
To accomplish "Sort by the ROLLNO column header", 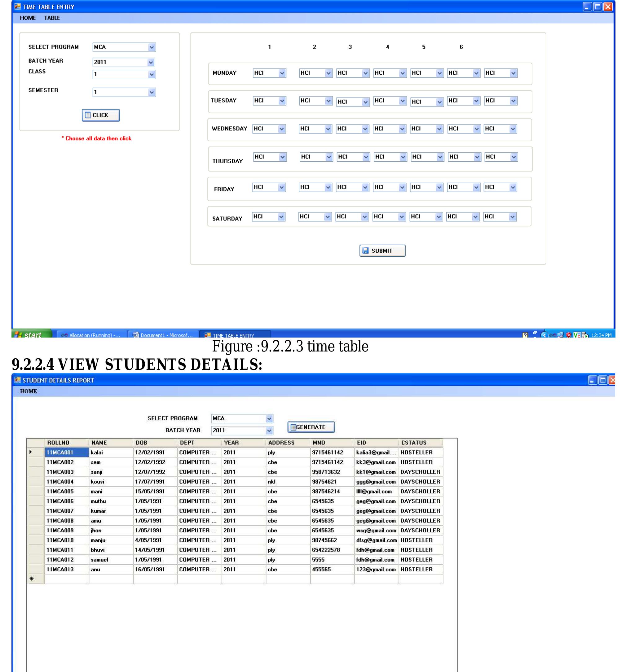I will pos(67,443).
